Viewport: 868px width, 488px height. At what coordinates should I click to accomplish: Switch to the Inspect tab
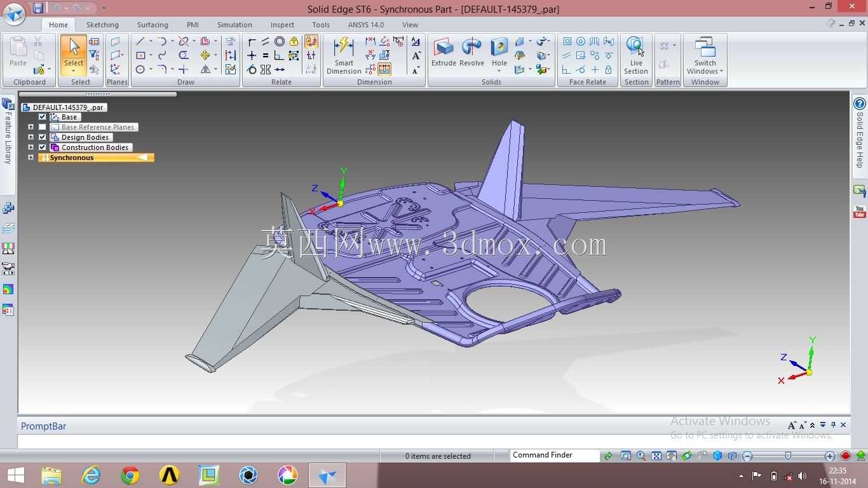282,25
